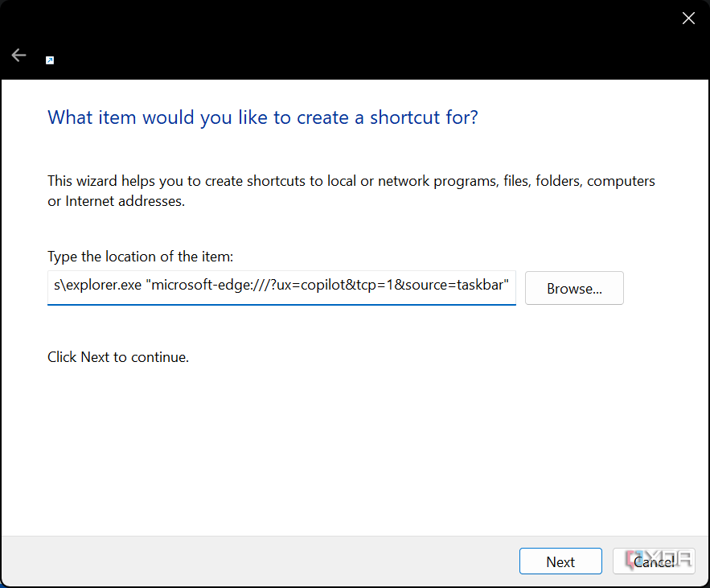Select the 'Type the location of the item' label

(141, 257)
